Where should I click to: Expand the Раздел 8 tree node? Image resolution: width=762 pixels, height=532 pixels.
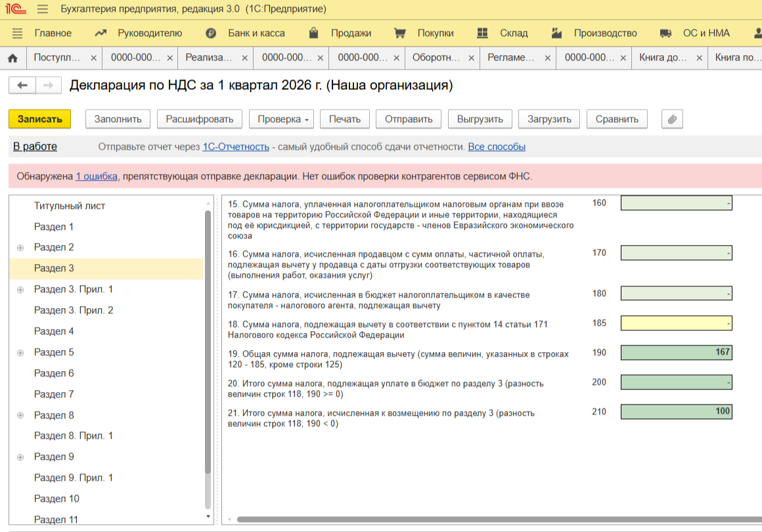[x=20, y=415]
